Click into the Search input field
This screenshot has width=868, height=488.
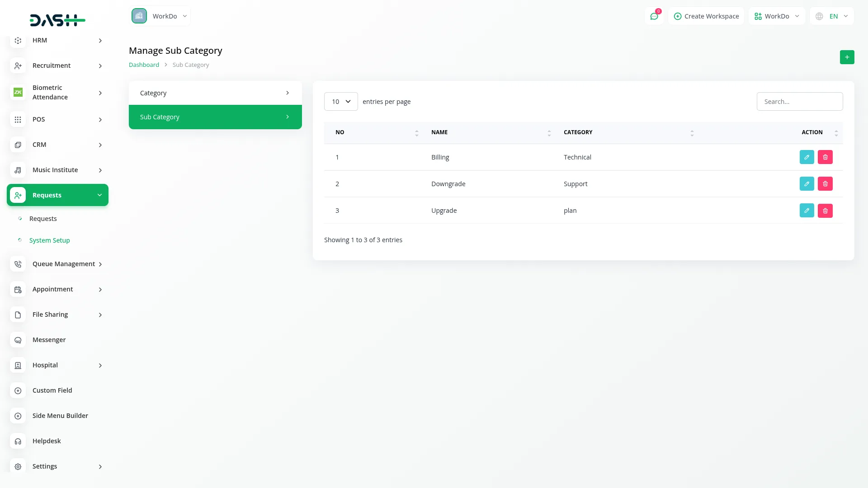click(x=799, y=102)
